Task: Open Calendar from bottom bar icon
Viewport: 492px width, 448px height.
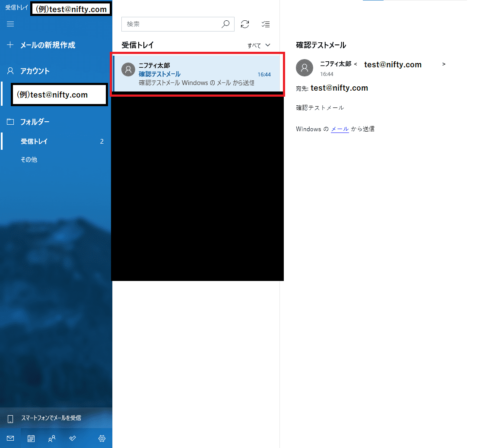Action: coord(31,439)
